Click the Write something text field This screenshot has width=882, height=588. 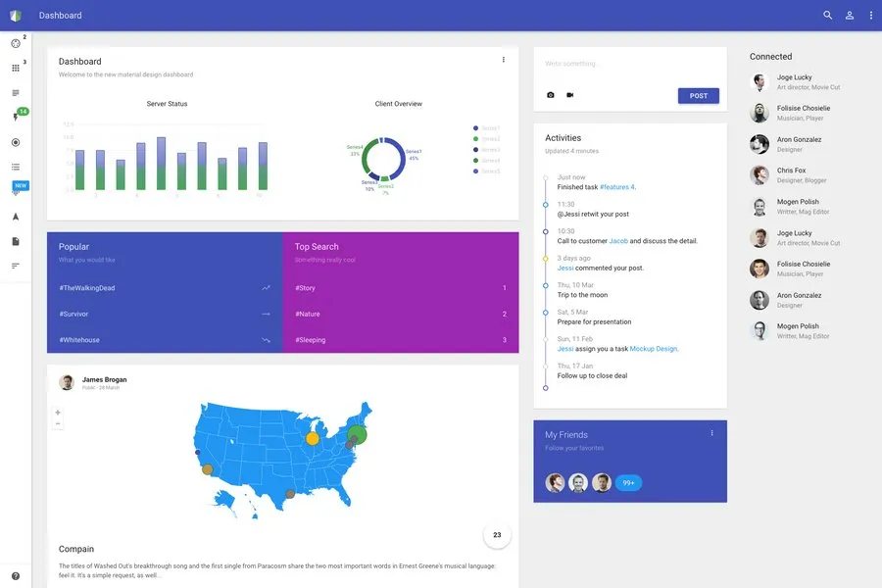point(627,64)
